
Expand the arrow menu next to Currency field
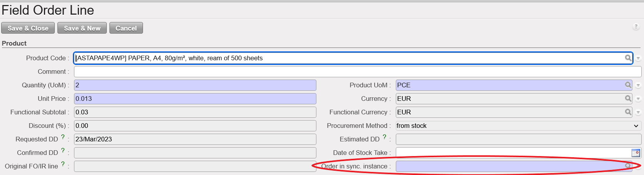[x=638, y=99]
